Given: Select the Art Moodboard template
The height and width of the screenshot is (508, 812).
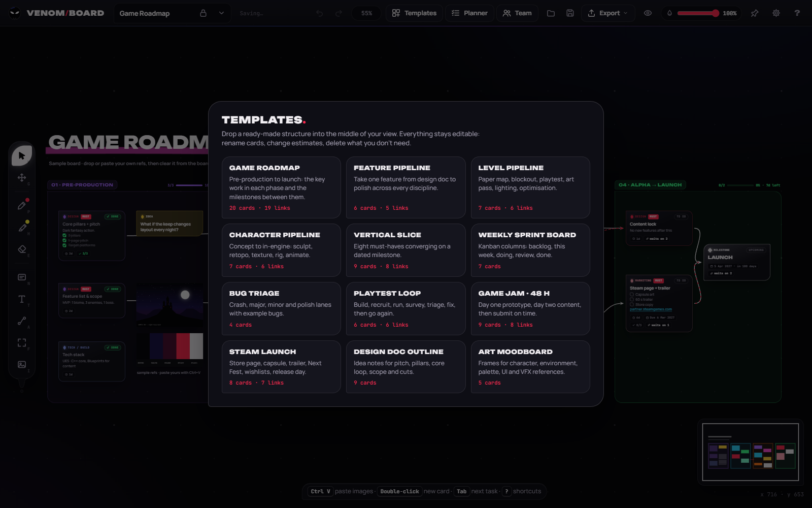Looking at the screenshot, I should tap(530, 367).
